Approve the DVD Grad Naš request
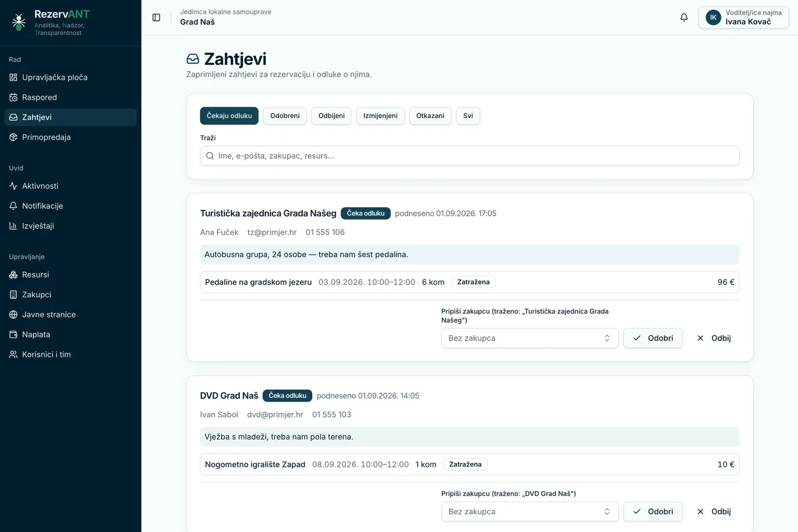 pos(653,512)
